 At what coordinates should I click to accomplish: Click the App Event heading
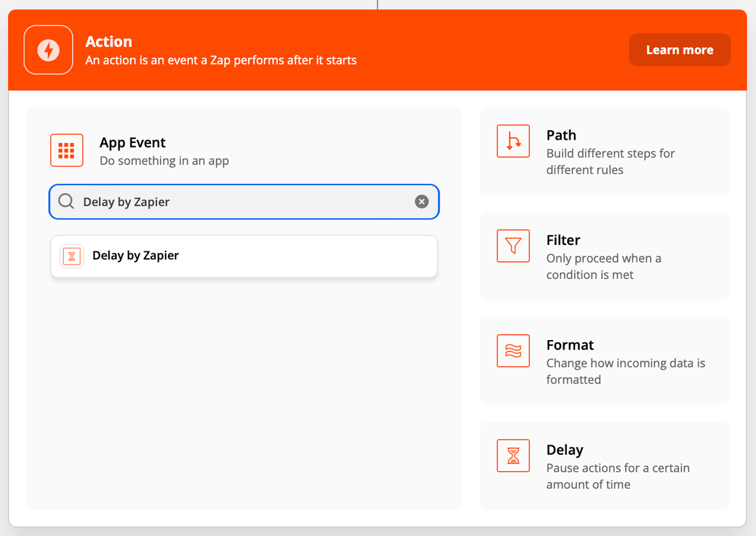132,143
